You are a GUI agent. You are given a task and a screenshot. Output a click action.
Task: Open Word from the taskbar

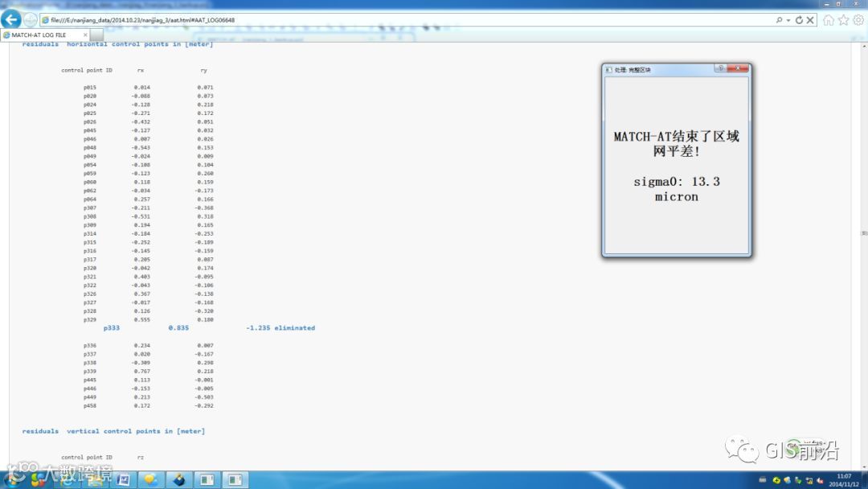pos(123,479)
